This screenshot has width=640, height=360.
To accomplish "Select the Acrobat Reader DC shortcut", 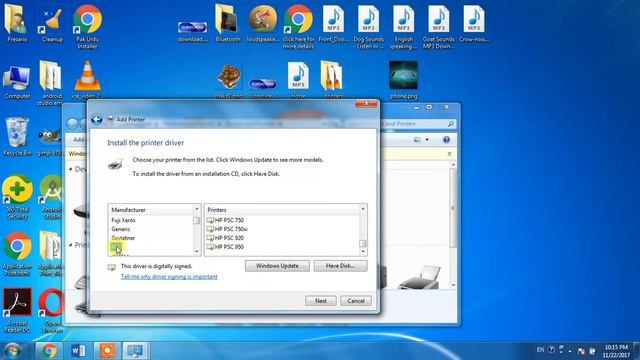I will click(17, 310).
